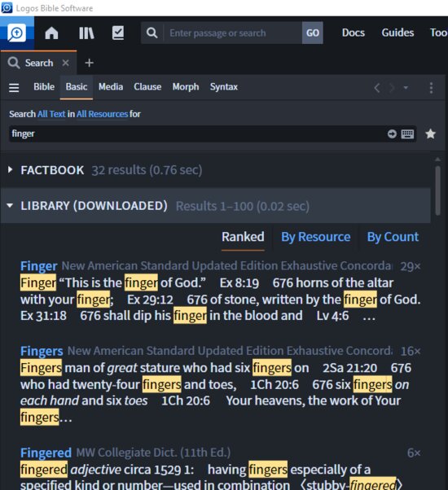Viewport: 448px width, 490px height.
Task: Add a new tab with plus icon
Action: point(89,63)
